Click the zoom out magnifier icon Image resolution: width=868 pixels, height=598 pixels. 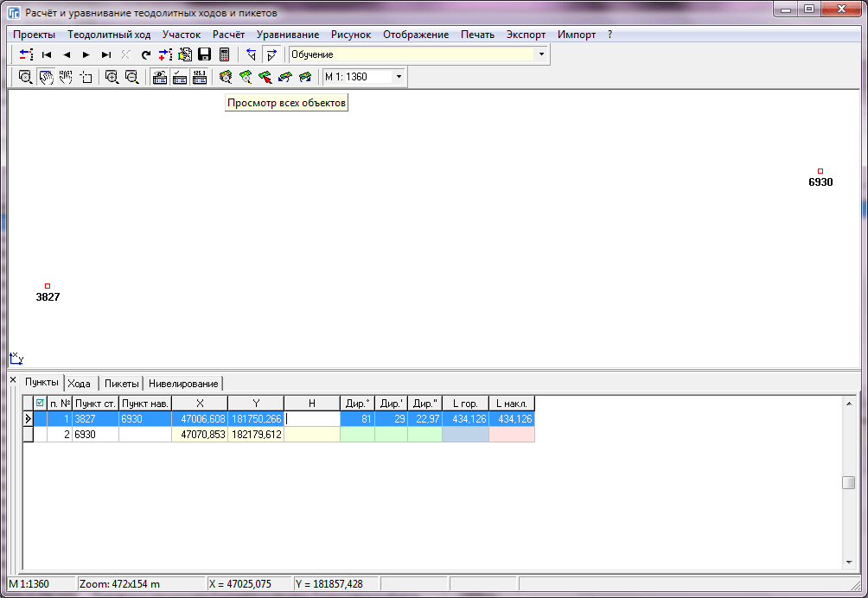click(x=131, y=77)
